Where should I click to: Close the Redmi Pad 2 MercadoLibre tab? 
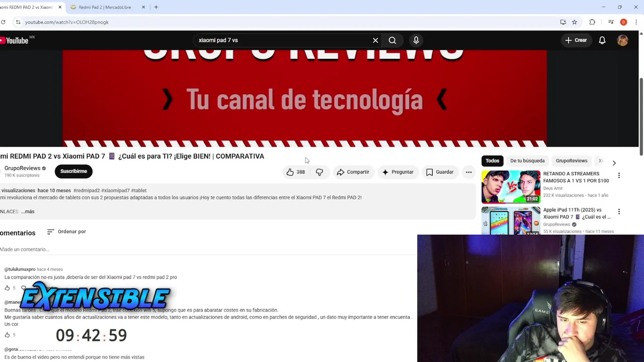[143, 7]
